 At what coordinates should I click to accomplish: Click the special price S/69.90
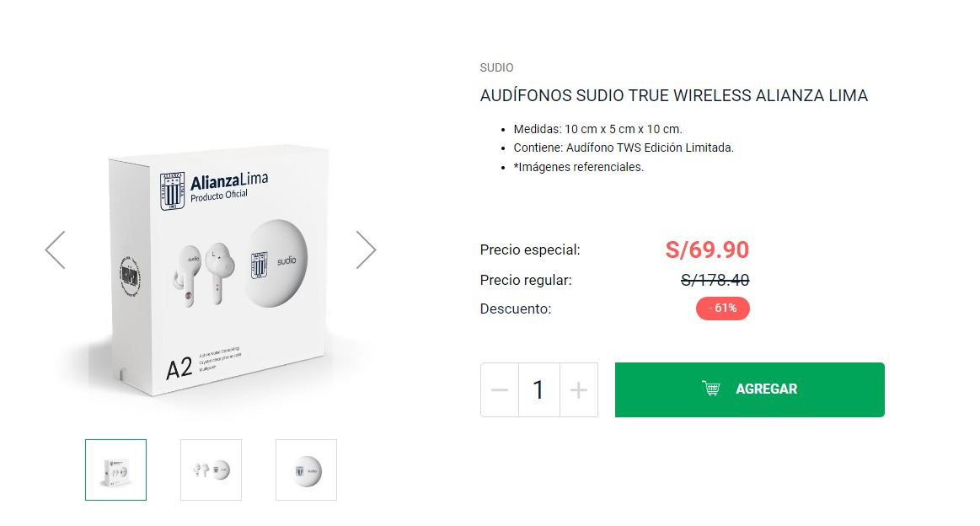707,250
